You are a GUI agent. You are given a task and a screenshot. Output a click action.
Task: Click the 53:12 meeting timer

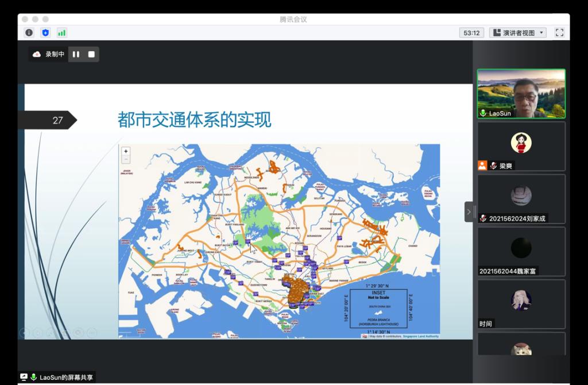(471, 33)
